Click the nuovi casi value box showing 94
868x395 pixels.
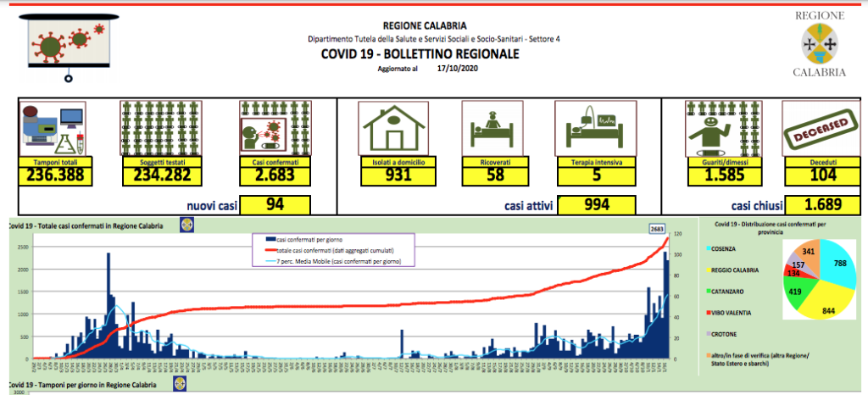tap(275, 205)
